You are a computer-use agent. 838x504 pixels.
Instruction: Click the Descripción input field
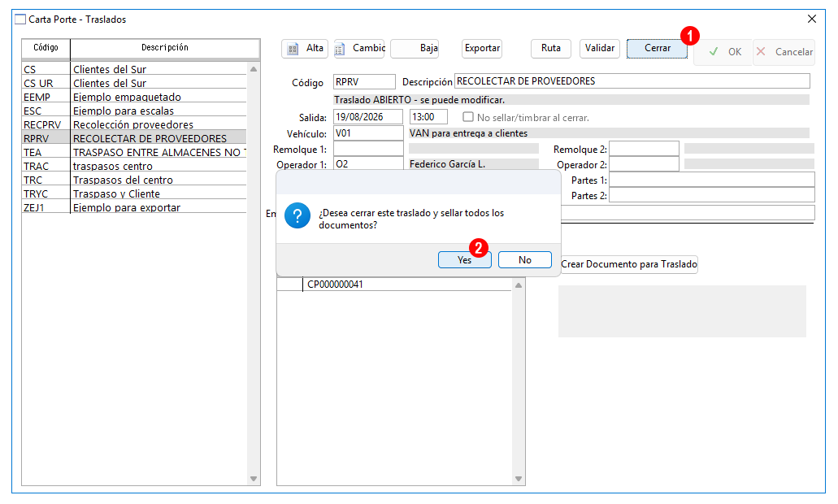point(632,81)
